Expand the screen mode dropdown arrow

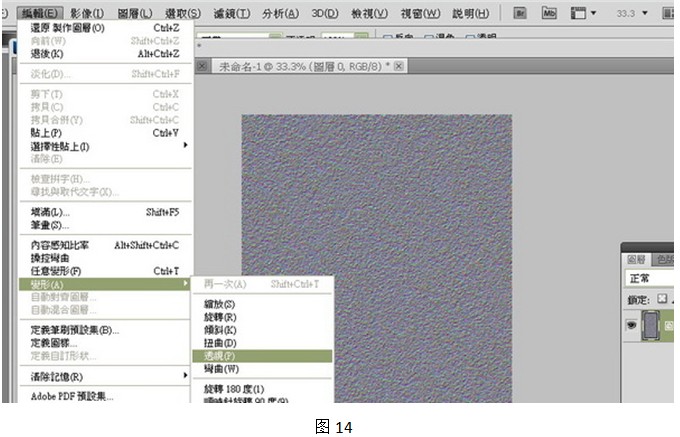coord(593,13)
